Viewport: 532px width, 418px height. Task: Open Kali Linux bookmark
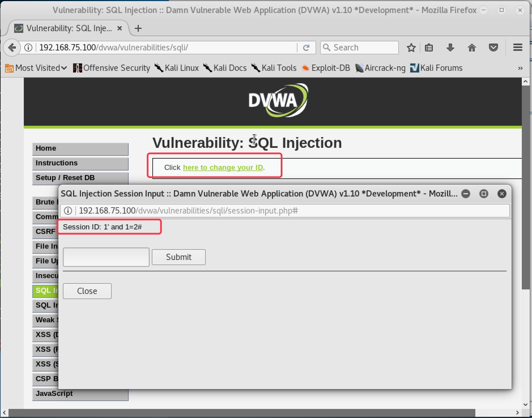click(x=177, y=68)
